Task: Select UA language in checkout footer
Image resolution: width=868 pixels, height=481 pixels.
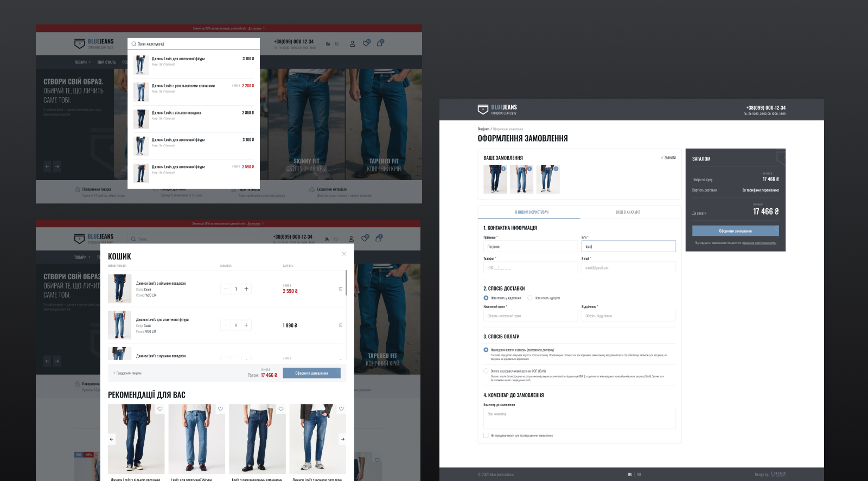Action: 630,474
